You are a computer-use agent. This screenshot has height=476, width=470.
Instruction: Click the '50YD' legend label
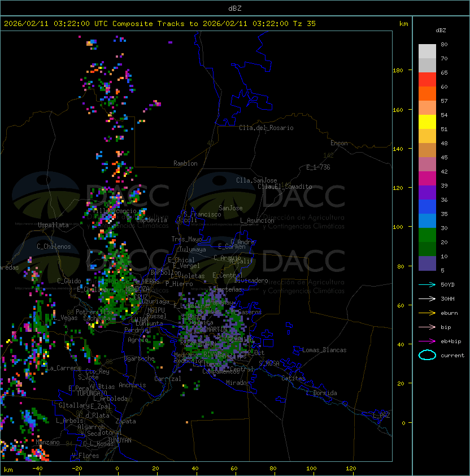(447, 285)
